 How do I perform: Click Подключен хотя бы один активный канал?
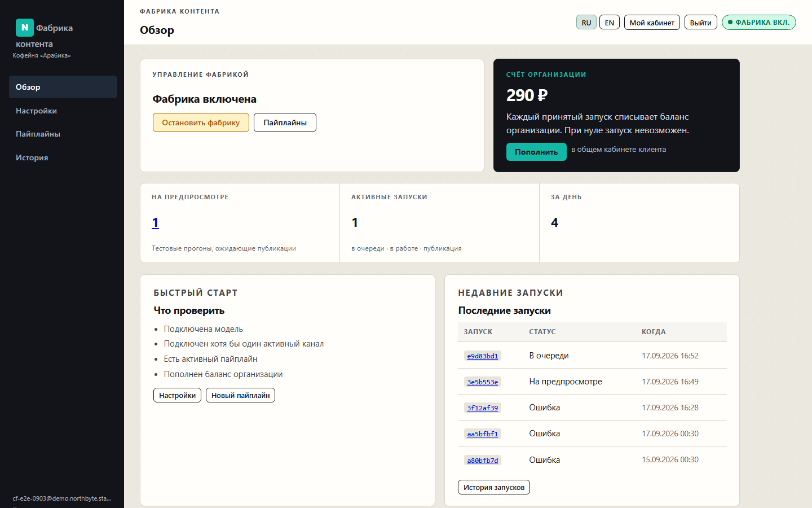[x=244, y=344]
